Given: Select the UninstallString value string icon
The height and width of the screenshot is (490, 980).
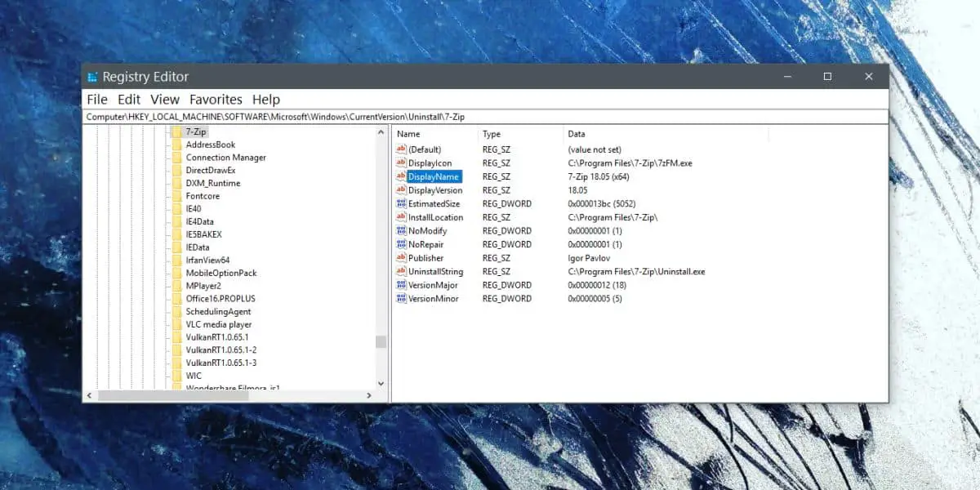Looking at the screenshot, I should pyautogui.click(x=401, y=271).
